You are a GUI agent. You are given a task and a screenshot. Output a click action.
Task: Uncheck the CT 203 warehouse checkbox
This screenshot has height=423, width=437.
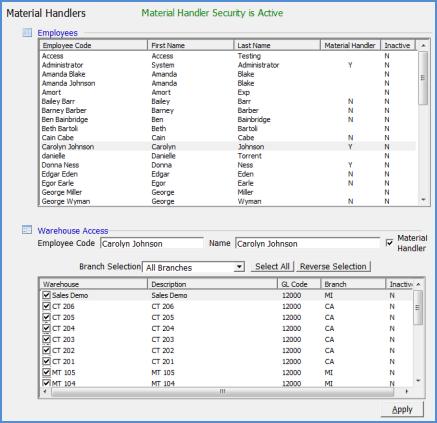tap(46, 339)
